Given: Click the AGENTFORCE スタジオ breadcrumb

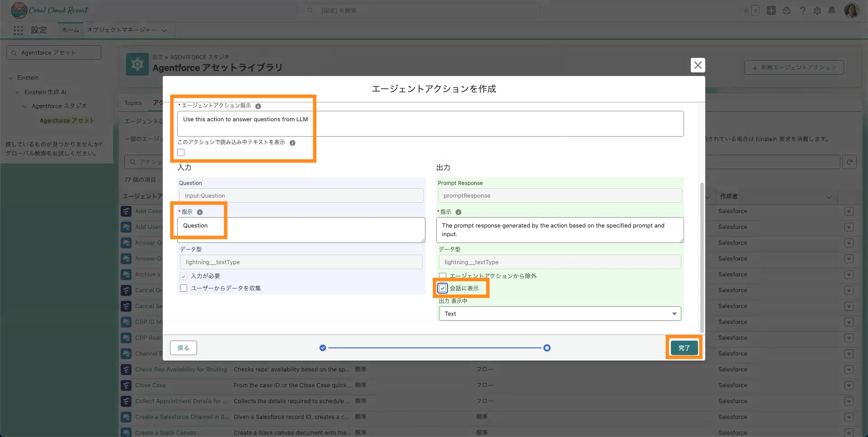Looking at the screenshot, I should (199, 57).
